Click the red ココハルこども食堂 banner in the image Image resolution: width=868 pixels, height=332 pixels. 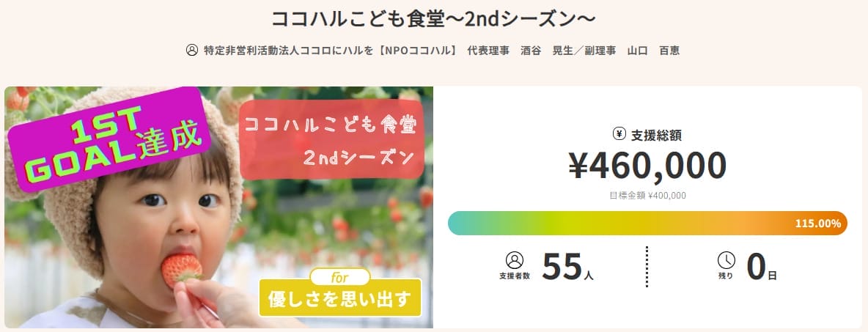point(332,140)
